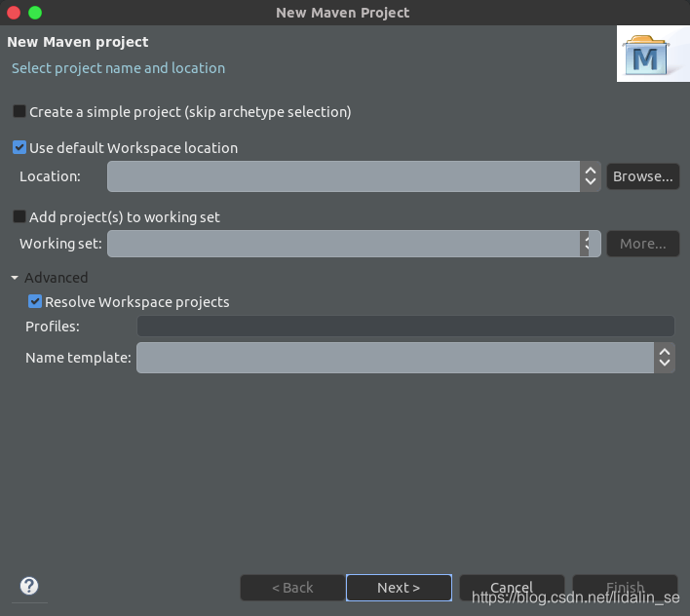Click the 'Profiles:' label

coord(53,327)
